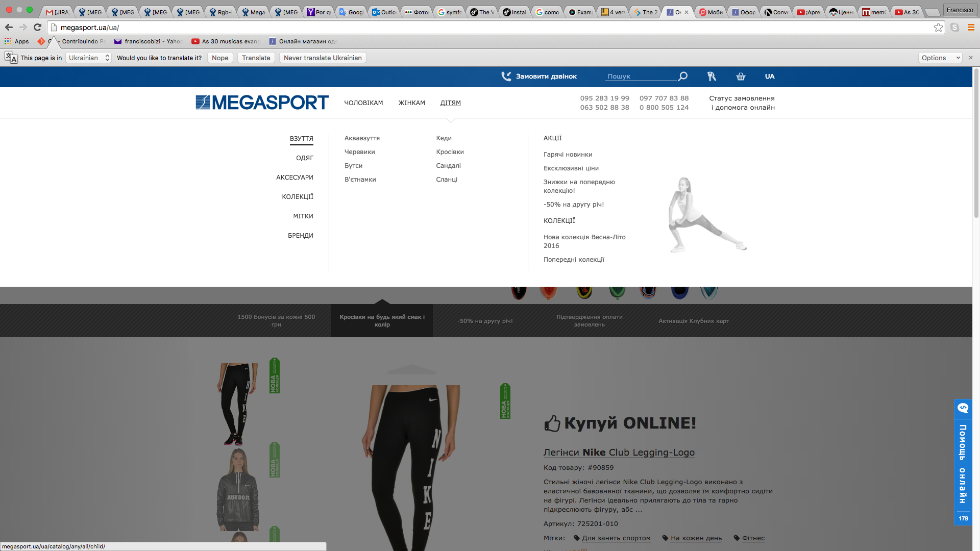The height and width of the screenshot is (551, 980).
Task: Click the search magnifier icon
Action: click(683, 77)
